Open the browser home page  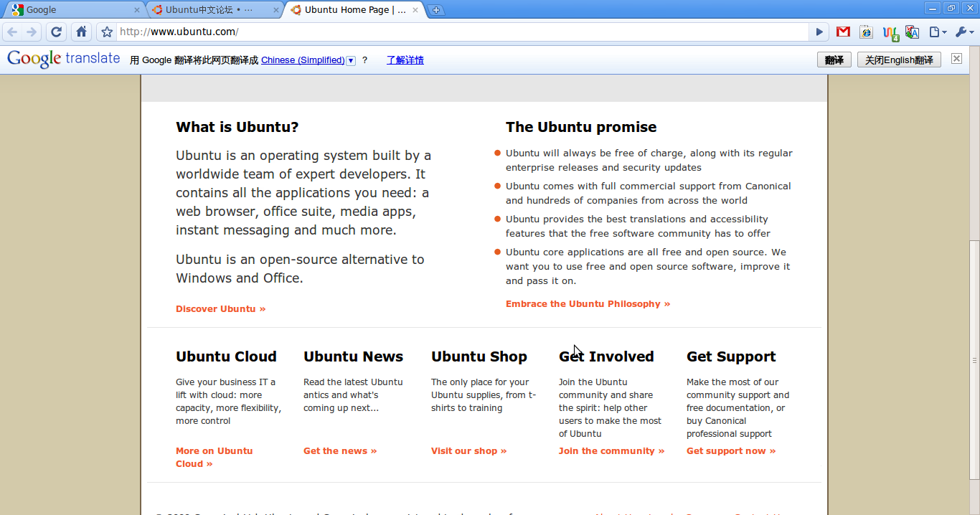pos(82,32)
